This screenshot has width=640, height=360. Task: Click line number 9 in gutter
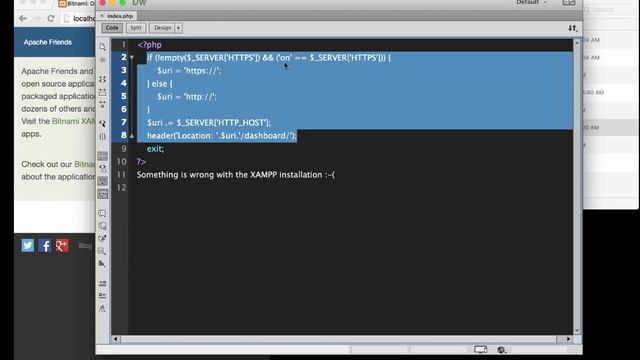[x=124, y=149]
